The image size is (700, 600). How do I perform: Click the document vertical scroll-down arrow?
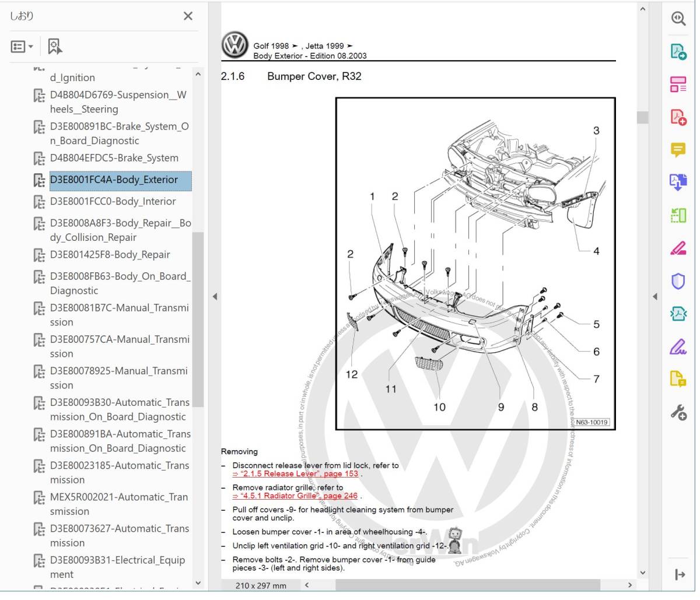click(642, 573)
